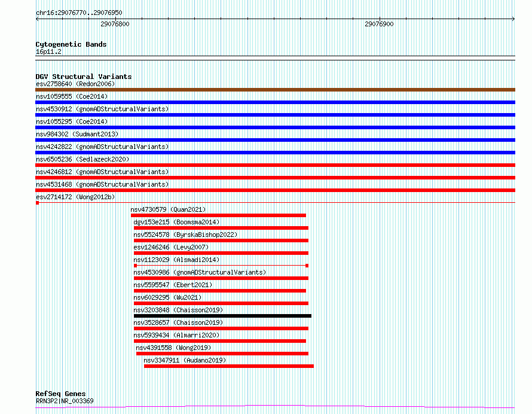This screenshot has height=414, width=532.
Task: Open the nsv1055295 (Coe2014) label
Action: tap(72, 121)
